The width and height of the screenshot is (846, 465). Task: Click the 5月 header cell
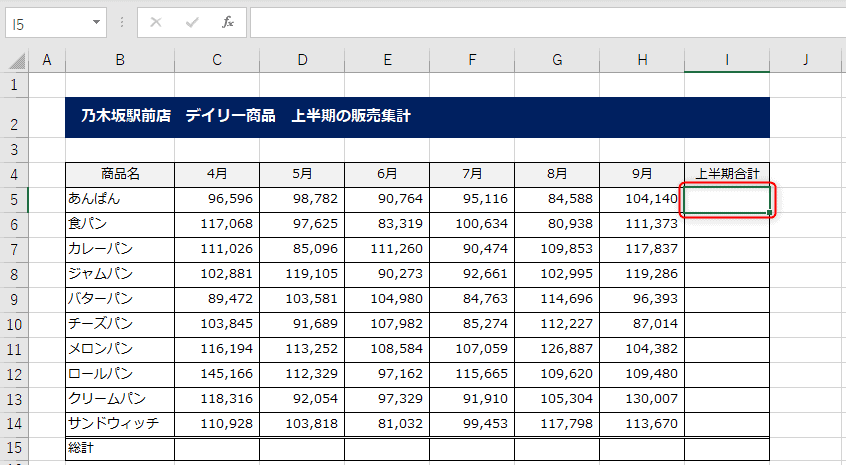pos(302,174)
